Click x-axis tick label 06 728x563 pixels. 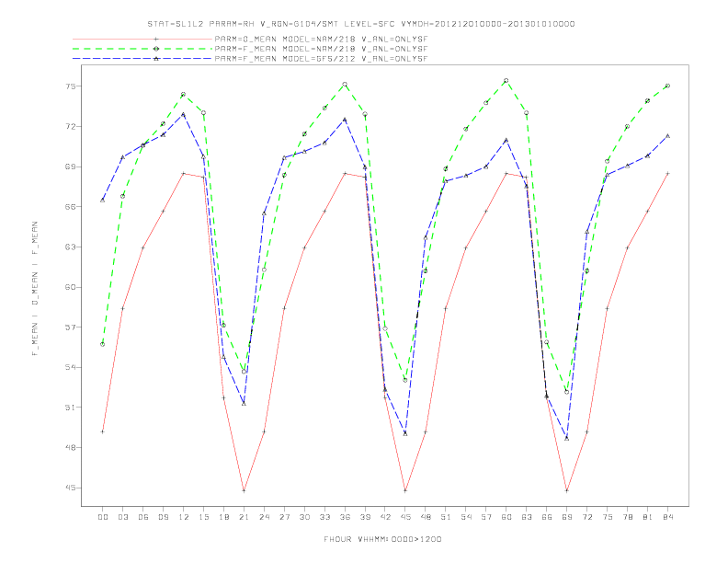tap(143, 517)
